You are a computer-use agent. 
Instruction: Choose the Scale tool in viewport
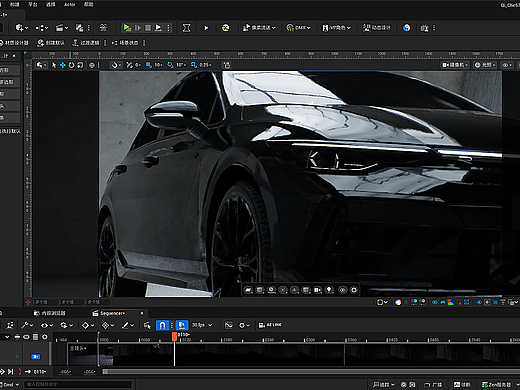(80, 65)
